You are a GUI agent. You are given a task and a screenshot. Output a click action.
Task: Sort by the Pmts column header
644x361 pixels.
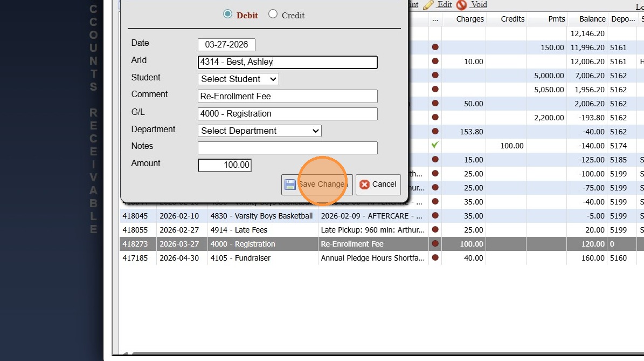(x=557, y=19)
